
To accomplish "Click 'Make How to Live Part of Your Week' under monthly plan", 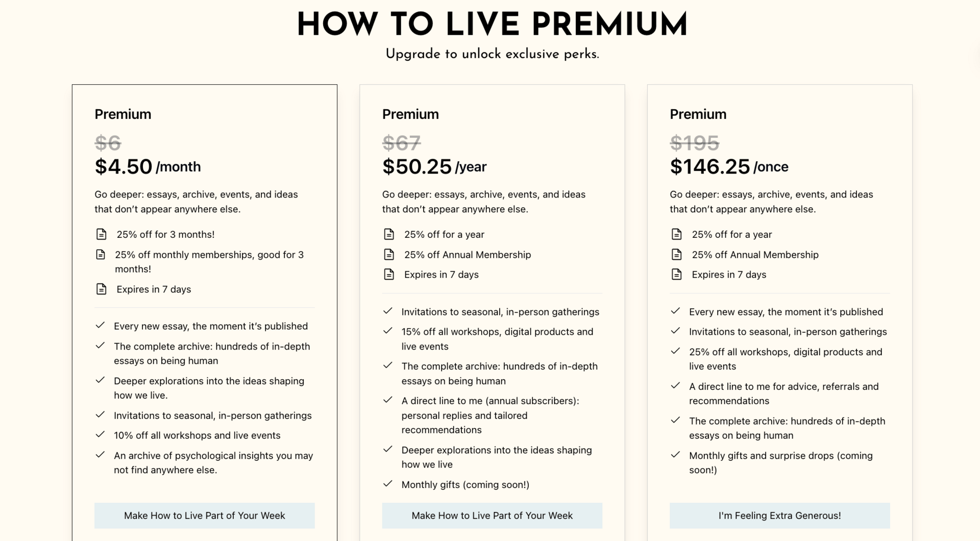I will click(x=205, y=515).
